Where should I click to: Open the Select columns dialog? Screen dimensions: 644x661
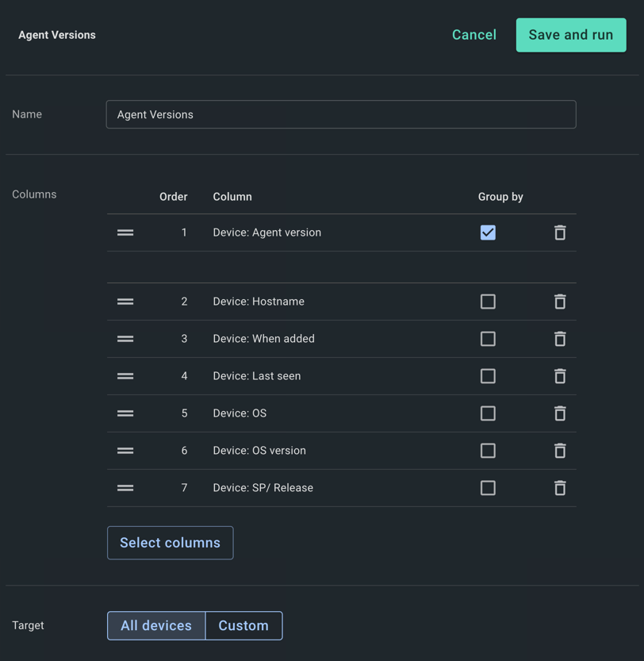point(171,543)
